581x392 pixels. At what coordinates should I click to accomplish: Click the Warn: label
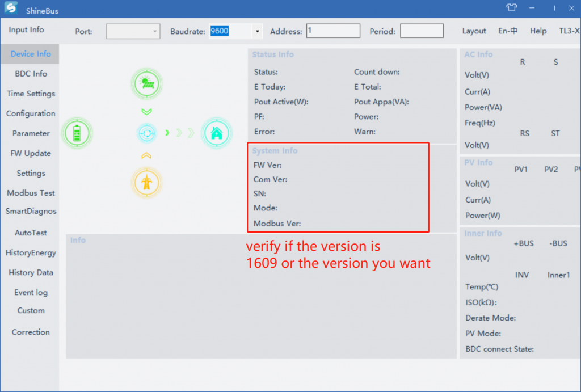[x=365, y=132]
